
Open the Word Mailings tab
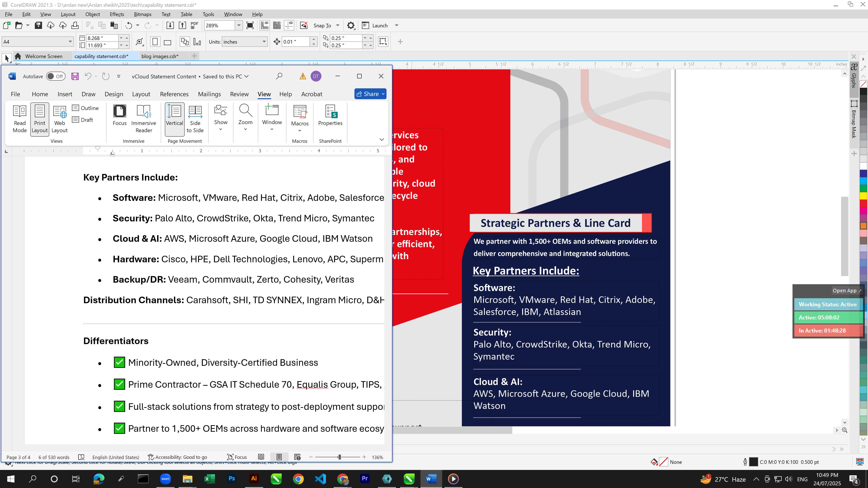click(x=209, y=94)
